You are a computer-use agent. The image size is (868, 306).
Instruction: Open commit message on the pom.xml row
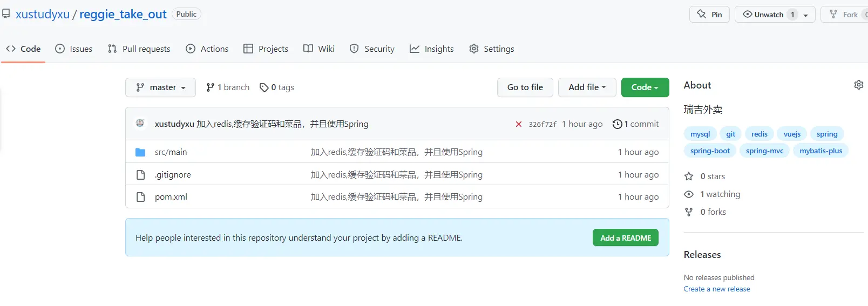tap(397, 197)
